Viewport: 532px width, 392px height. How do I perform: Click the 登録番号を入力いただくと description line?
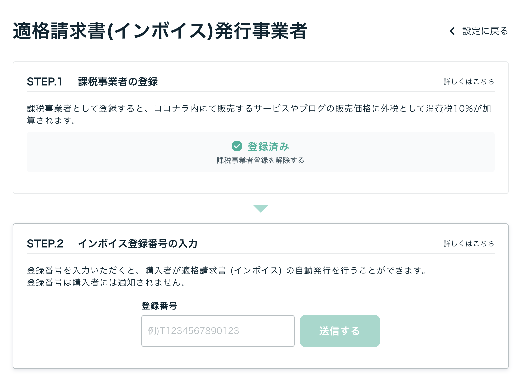point(227,270)
